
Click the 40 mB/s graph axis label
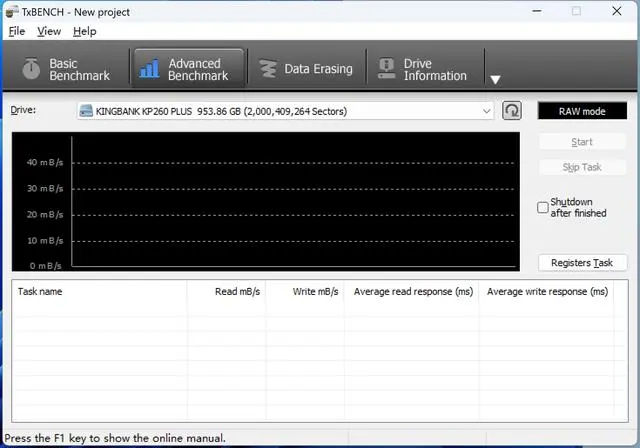pyautogui.click(x=45, y=162)
